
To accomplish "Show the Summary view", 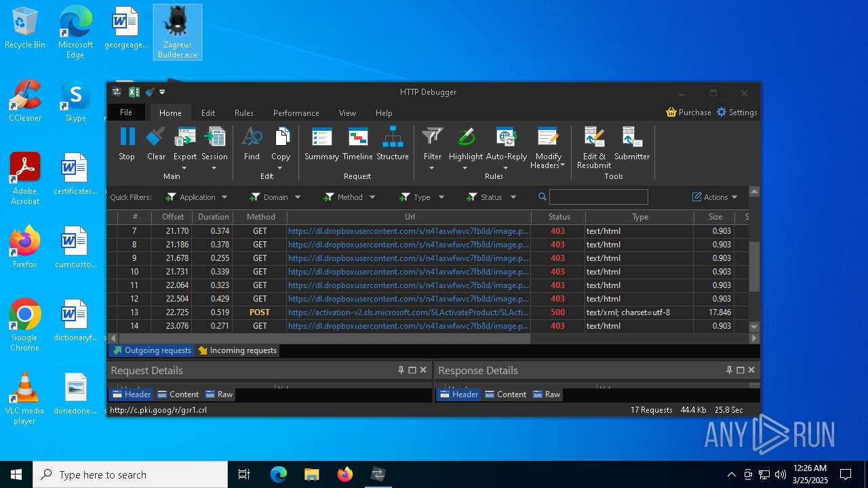I will [321, 144].
